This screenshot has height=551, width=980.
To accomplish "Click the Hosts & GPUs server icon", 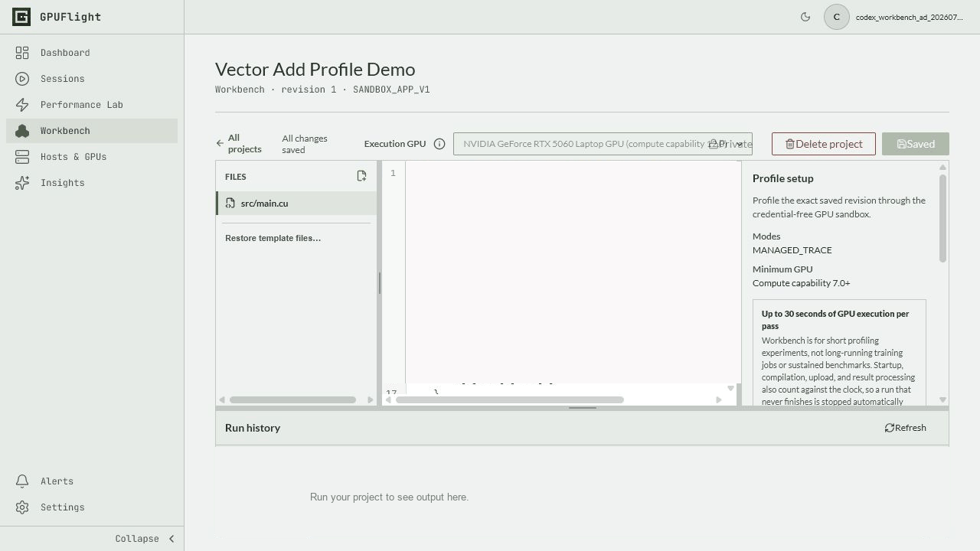I will click(22, 157).
